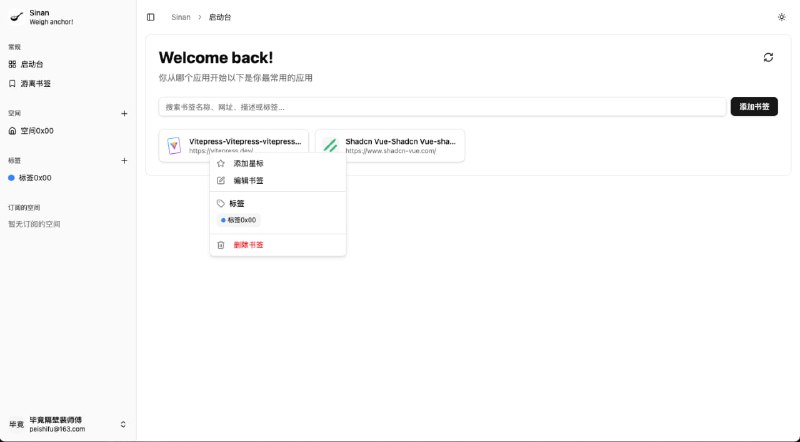The height and width of the screenshot is (442, 800).
Task: Click the sidebar collapse panel icon
Action: (x=150, y=17)
